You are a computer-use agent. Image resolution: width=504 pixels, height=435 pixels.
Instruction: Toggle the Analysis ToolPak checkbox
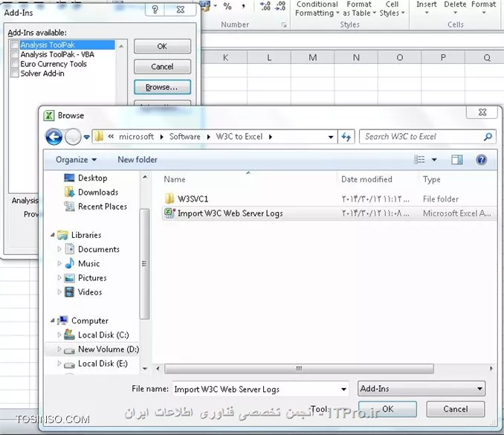click(14, 45)
